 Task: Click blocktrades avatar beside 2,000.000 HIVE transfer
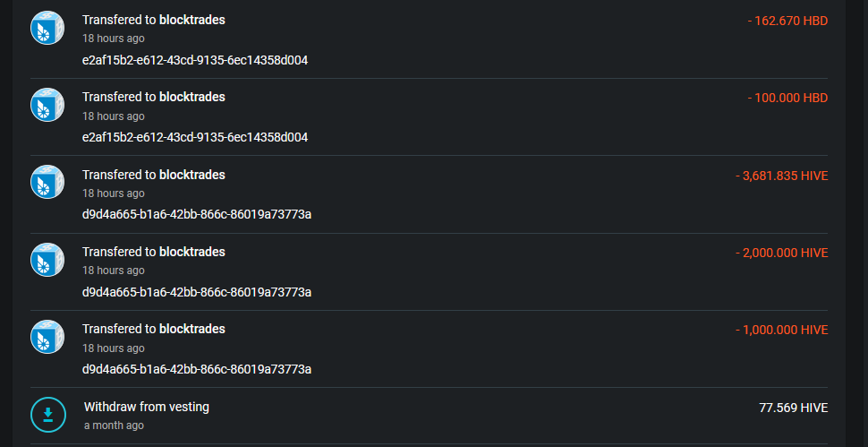(47, 259)
